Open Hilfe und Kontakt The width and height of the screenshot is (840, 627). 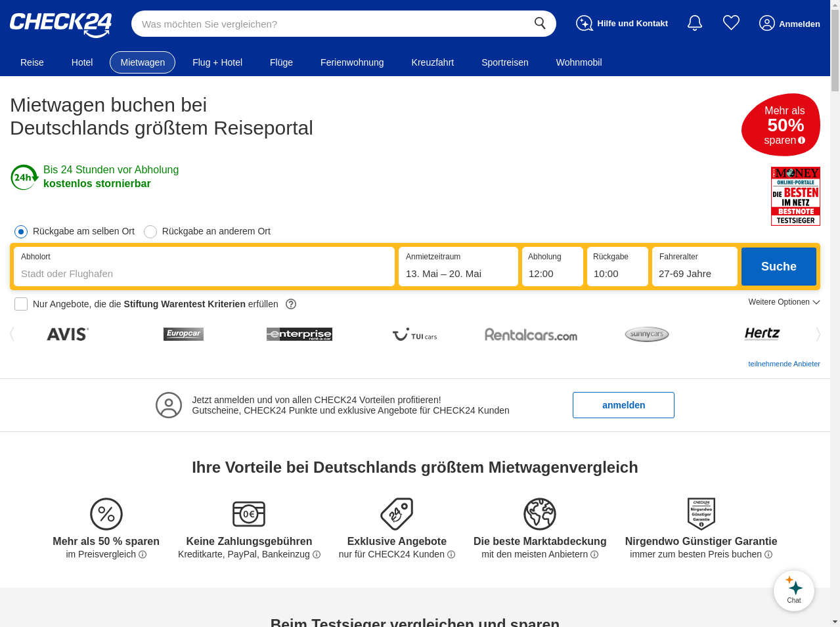621,24
